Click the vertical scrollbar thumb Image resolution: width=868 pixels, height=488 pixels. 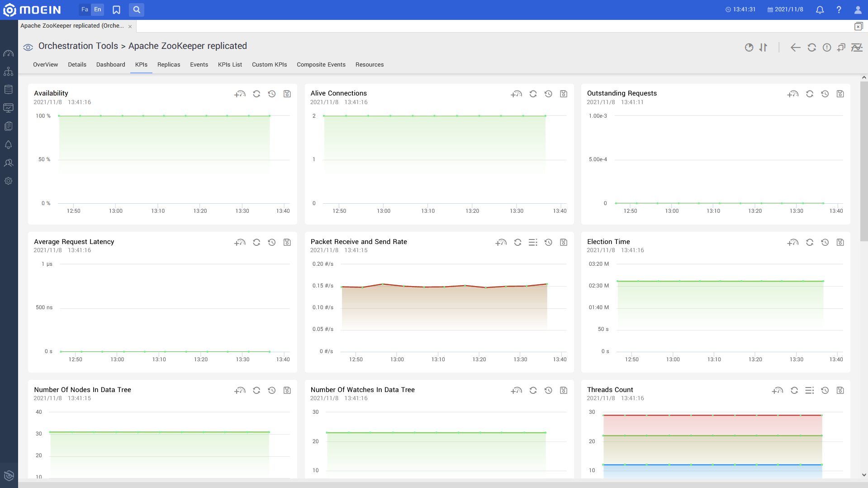pos(863,162)
